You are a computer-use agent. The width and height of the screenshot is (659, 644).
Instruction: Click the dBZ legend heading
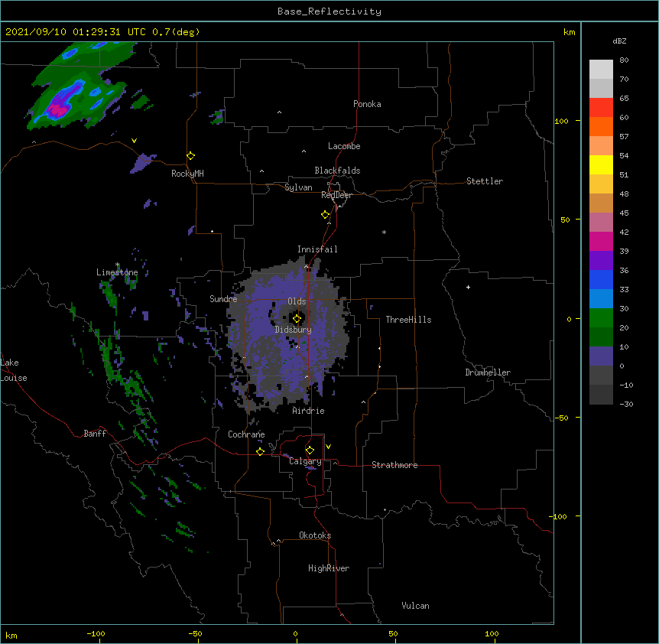[619, 41]
